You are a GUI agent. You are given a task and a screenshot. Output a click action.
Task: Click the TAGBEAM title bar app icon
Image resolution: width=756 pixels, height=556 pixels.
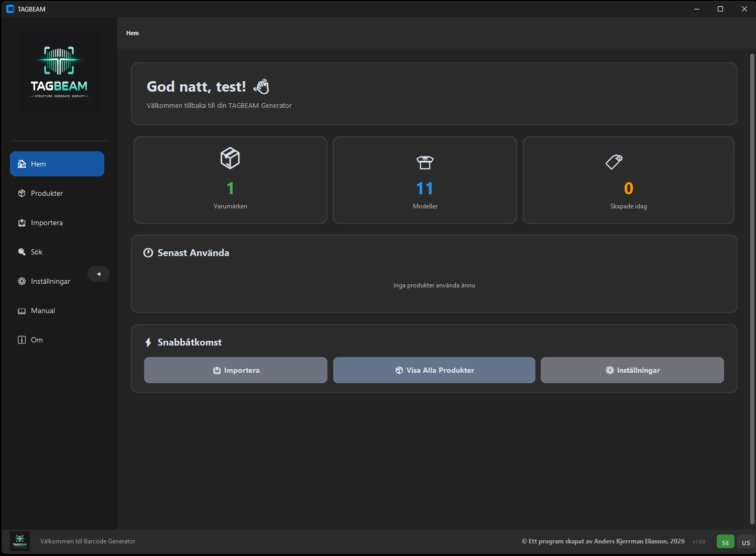tap(10, 9)
